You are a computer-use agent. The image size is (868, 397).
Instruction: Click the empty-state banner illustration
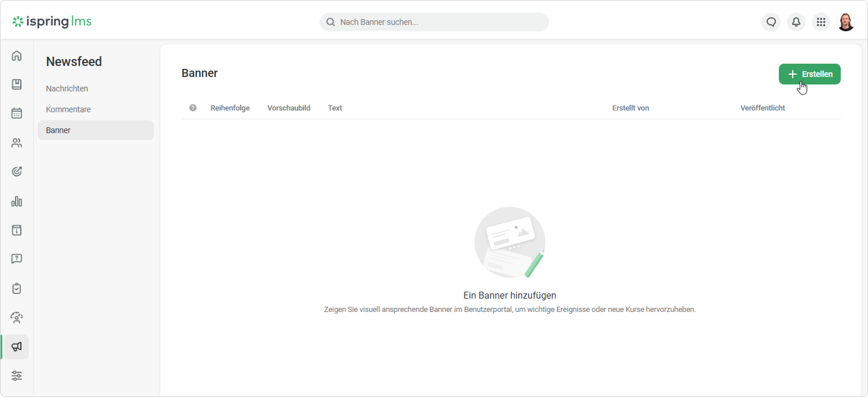(x=510, y=242)
